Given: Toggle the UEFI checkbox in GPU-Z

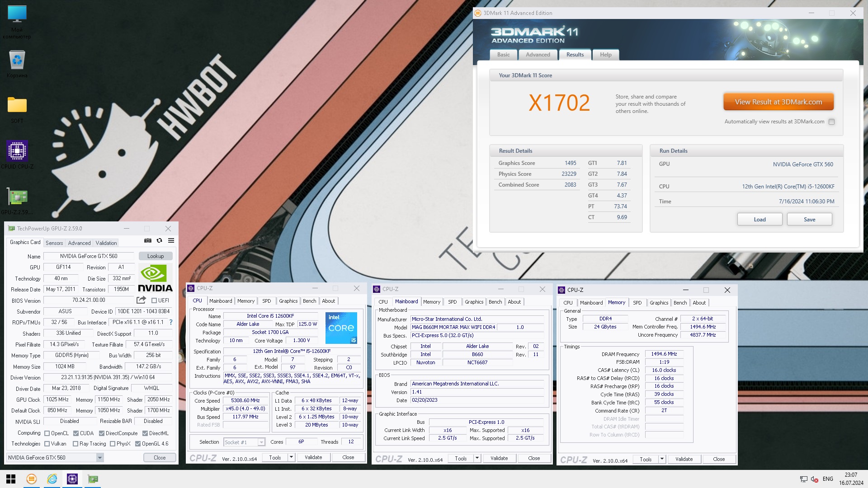Looking at the screenshot, I should pos(154,300).
